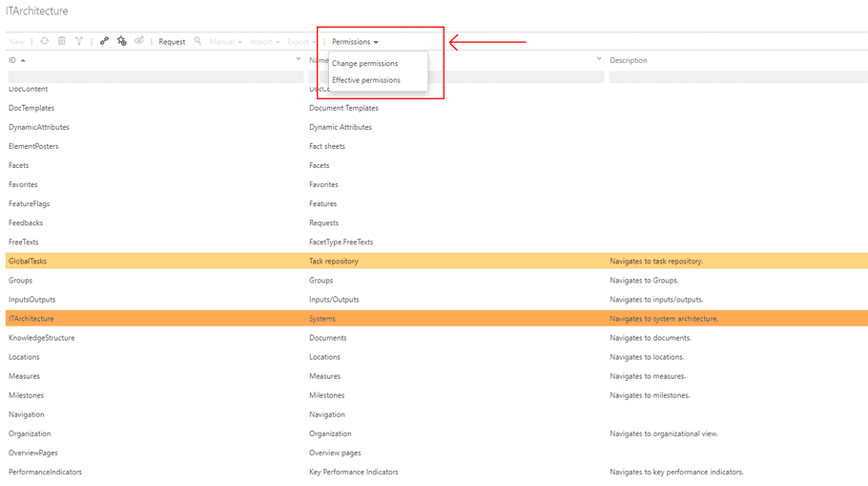
Task: Click 'Navigates to Groups.' description
Action: tap(644, 281)
